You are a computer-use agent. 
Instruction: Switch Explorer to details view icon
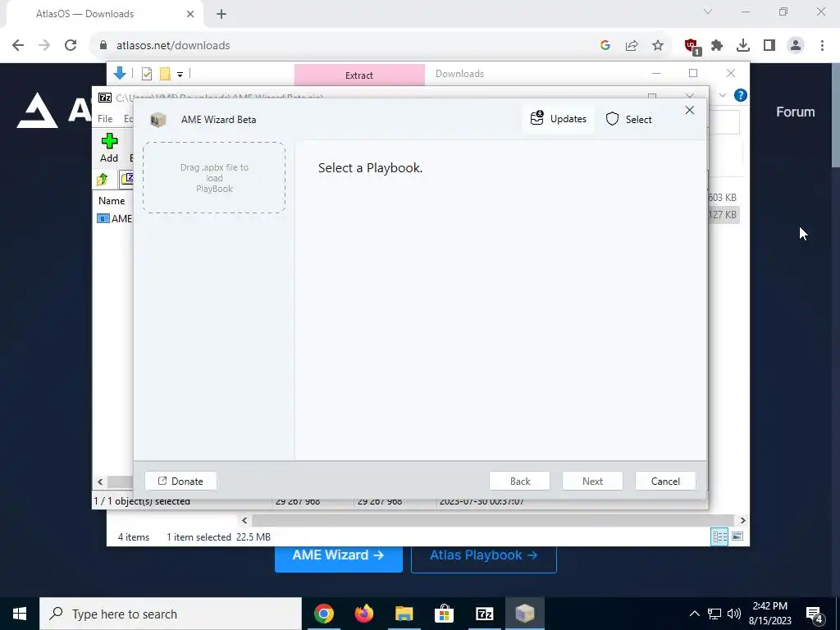pos(719,536)
